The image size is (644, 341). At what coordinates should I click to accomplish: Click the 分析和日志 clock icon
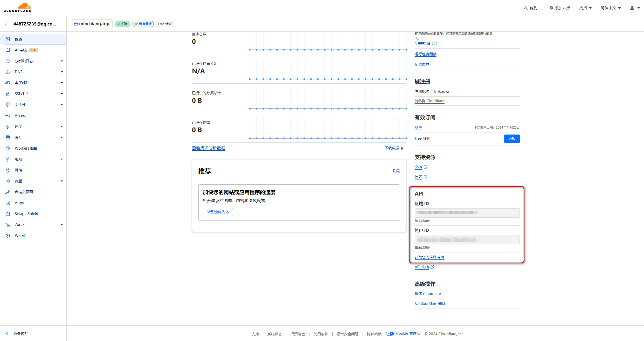coord(8,61)
